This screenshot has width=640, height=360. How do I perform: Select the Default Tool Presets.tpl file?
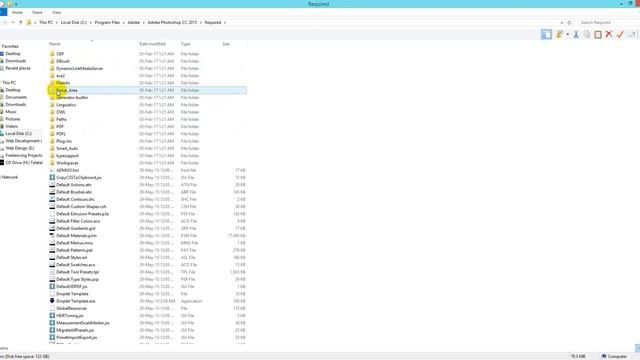point(78,272)
